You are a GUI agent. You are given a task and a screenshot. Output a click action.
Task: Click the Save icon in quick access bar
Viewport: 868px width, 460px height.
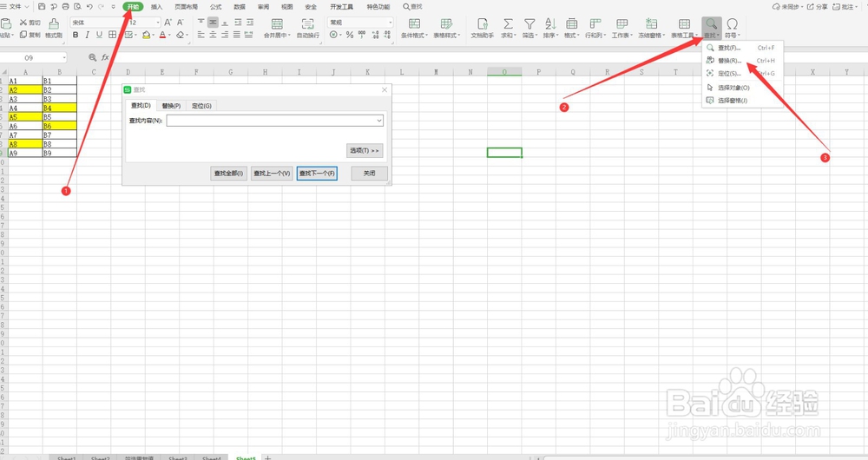42,7
